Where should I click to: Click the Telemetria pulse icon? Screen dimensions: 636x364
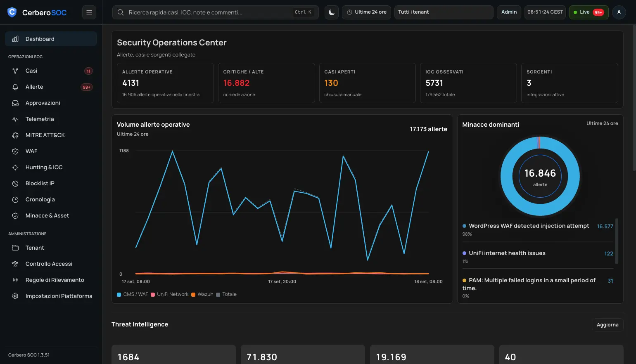15,119
